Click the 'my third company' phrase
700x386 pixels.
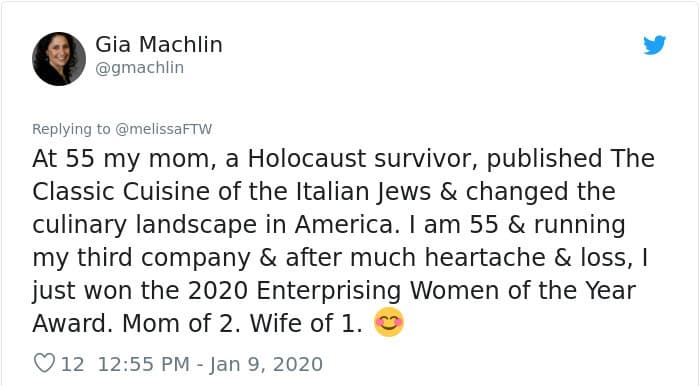141,258
